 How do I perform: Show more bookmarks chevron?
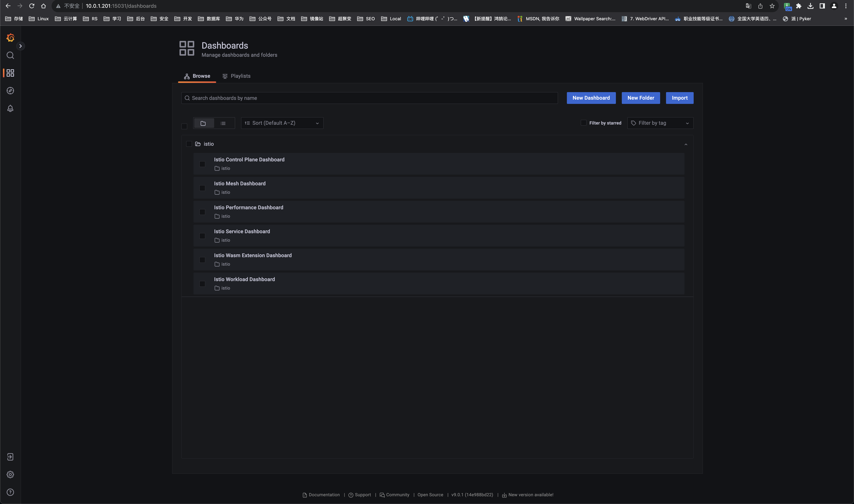846,19
